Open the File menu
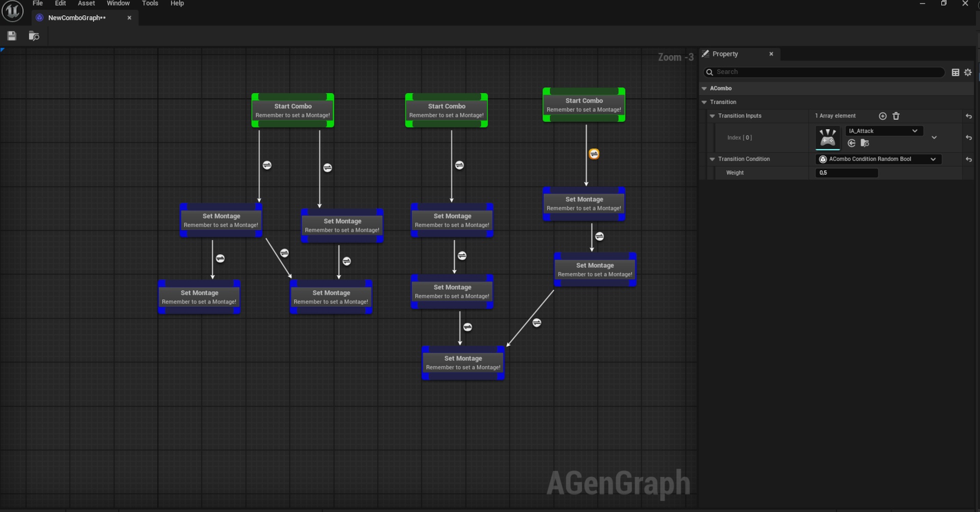 (x=38, y=3)
